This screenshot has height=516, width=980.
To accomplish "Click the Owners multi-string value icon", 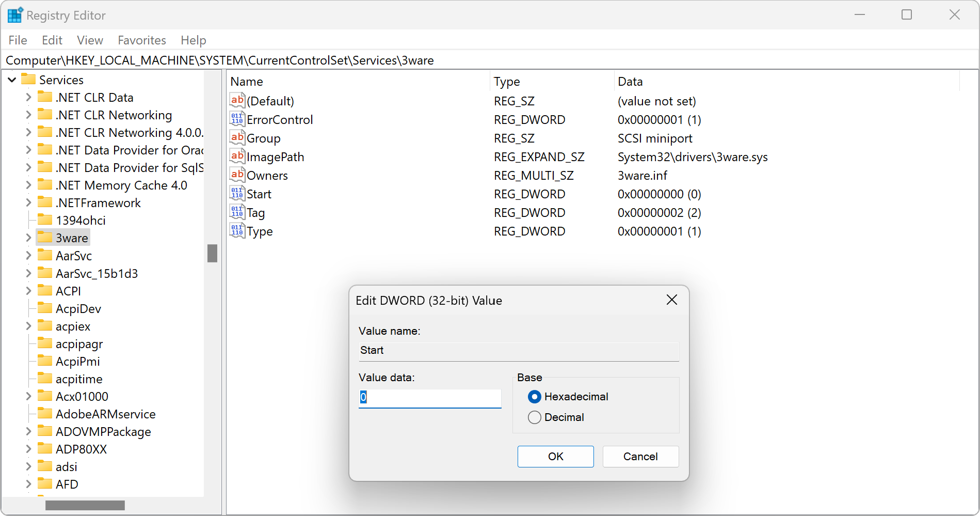I will (237, 175).
